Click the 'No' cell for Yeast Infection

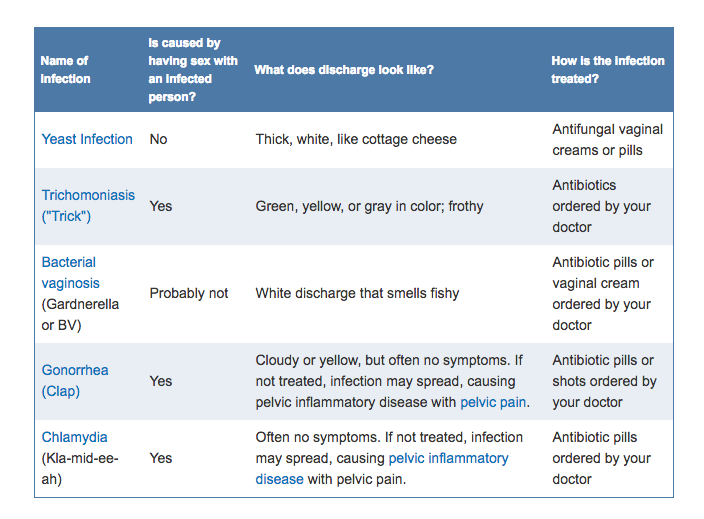tap(158, 139)
